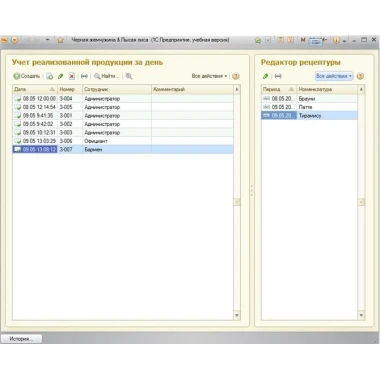This screenshot has width=380, height=380.
Task: Click the date 08.05 12:00:00
Action: pyautogui.click(x=39, y=99)
